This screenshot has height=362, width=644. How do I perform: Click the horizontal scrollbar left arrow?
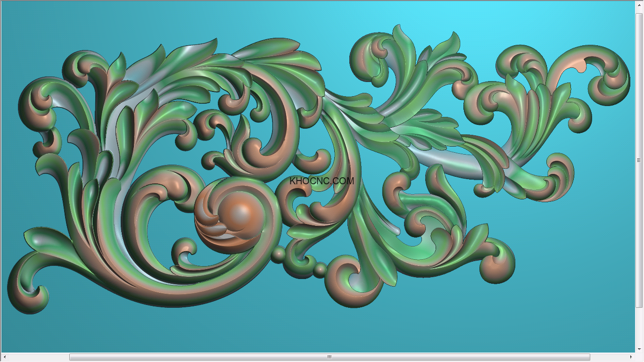click(x=4, y=357)
